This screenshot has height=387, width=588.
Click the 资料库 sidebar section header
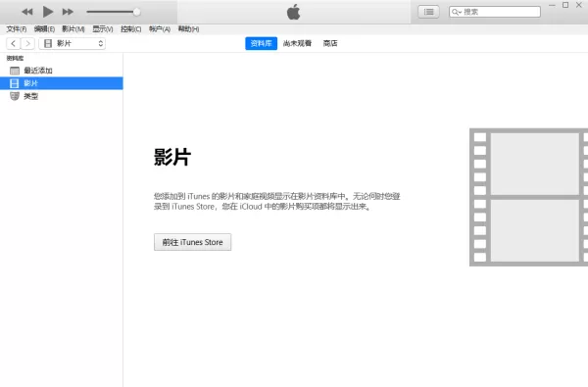[15, 58]
